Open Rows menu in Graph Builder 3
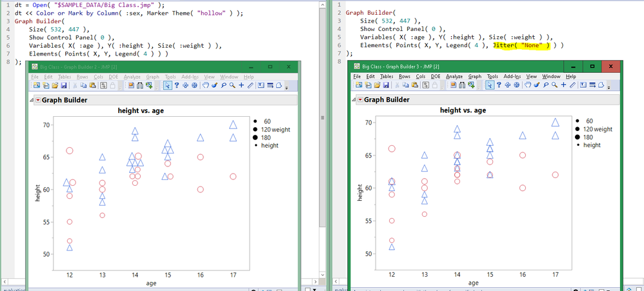644x291 pixels. pyautogui.click(x=405, y=76)
